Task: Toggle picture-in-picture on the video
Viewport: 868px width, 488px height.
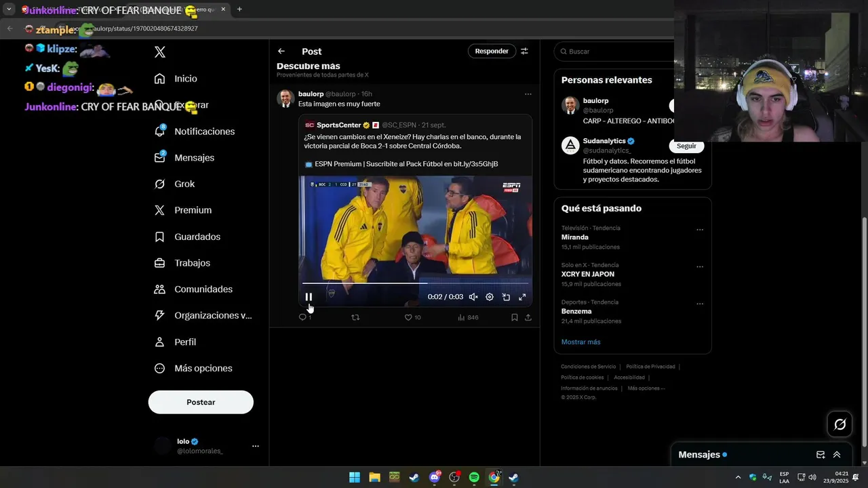Action: pyautogui.click(x=506, y=297)
